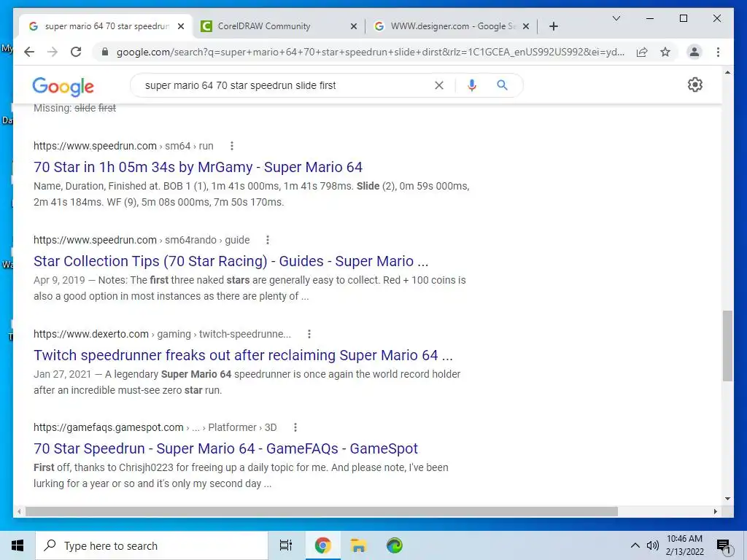747x560 pixels.
Task: Click the gamefaqs.gamespot.com URL breadcrumb
Action: 155,427
